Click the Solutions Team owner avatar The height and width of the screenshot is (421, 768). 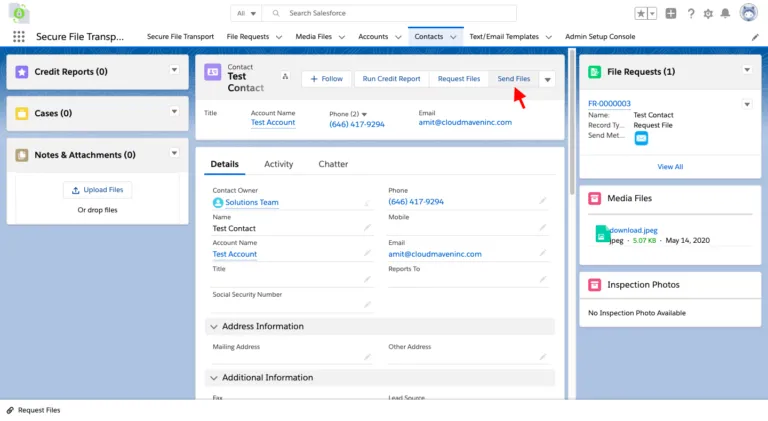click(x=217, y=203)
